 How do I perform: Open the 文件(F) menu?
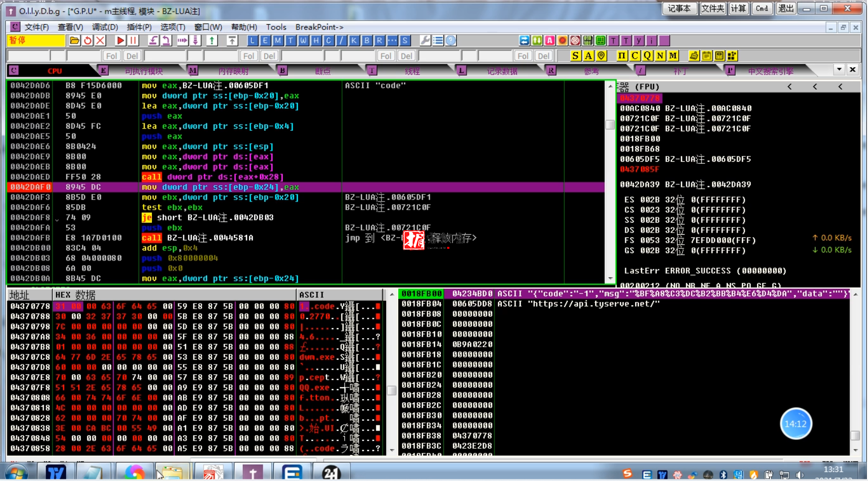pyautogui.click(x=37, y=27)
